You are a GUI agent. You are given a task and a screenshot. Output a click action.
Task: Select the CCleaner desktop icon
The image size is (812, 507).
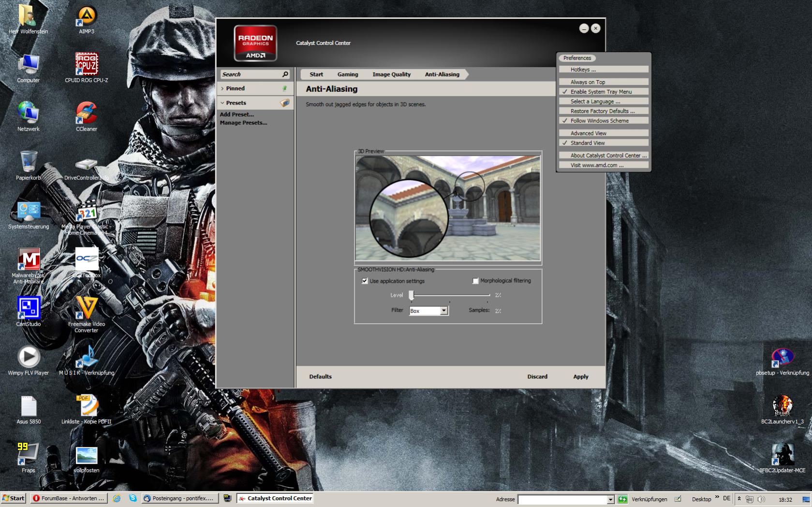[x=87, y=116]
